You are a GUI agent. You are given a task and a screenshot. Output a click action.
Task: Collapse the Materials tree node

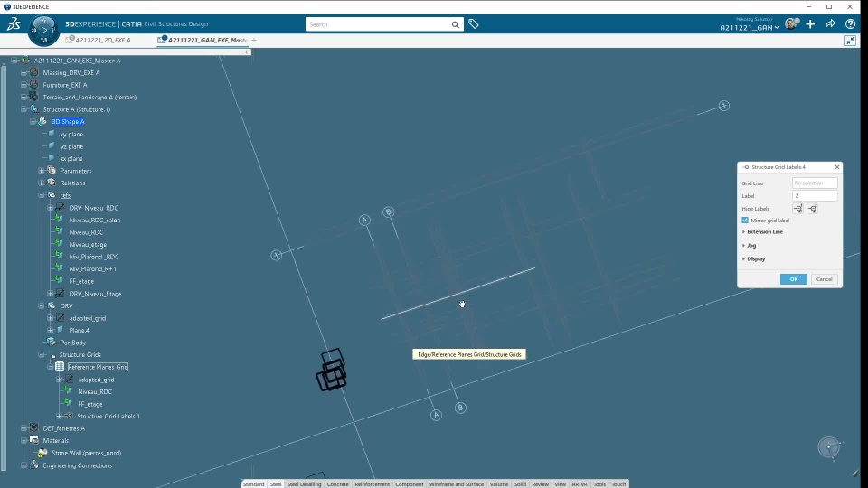tap(24, 440)
